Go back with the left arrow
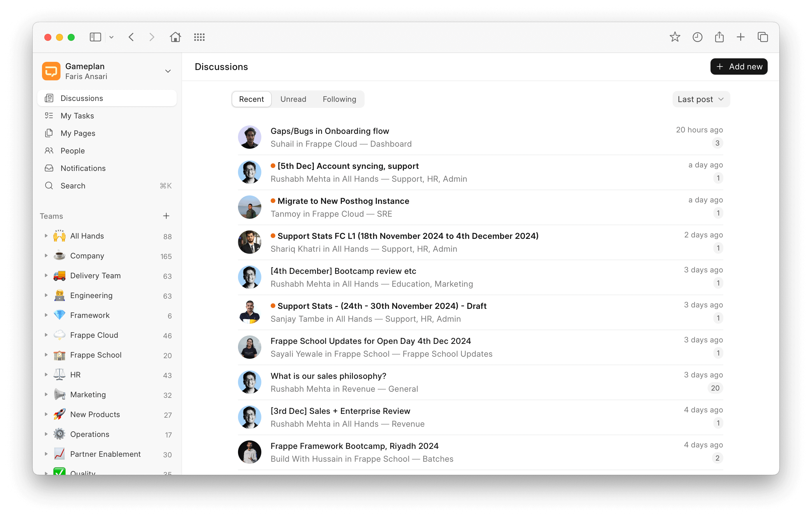The height and width of the screenshot is (518, 812). 132,37
